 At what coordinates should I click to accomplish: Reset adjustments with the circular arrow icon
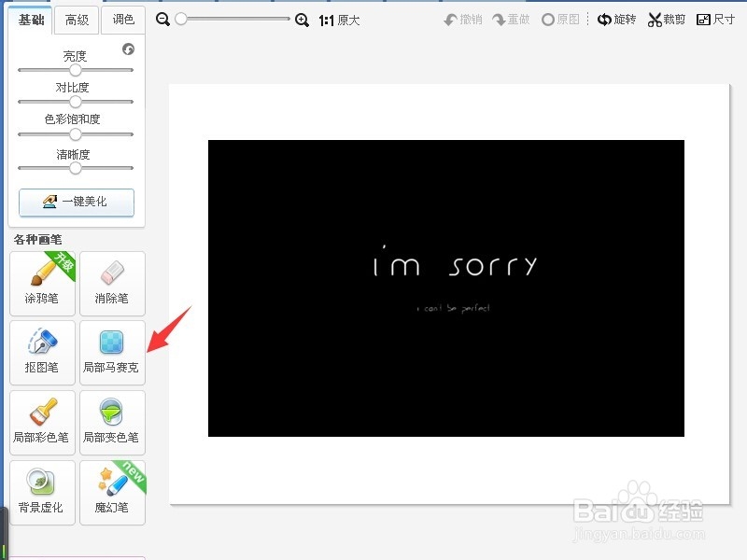coord(128,49)
